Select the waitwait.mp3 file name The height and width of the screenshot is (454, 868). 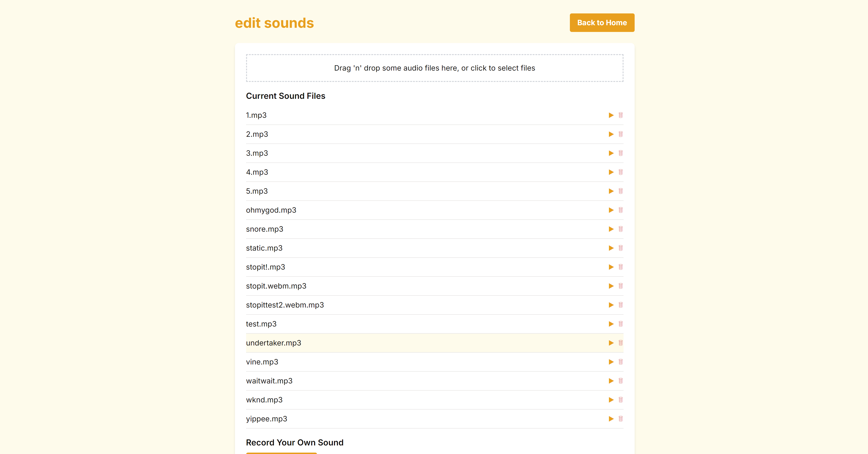[269, 381]
